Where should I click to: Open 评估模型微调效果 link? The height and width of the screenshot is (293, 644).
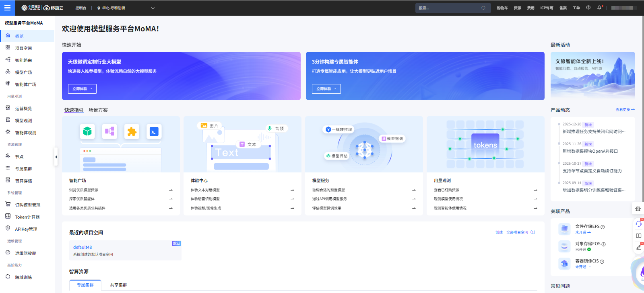pyautogui.click(x=327, y=208)
